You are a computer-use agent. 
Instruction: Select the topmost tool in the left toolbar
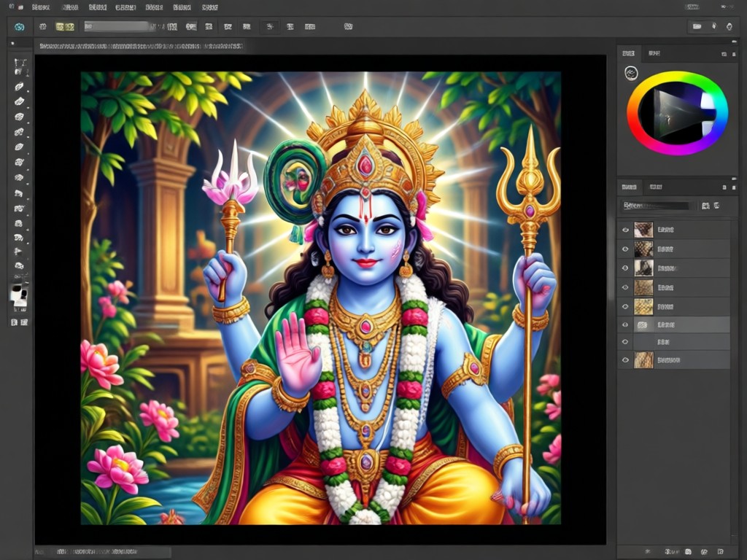[x=20, y=66]
